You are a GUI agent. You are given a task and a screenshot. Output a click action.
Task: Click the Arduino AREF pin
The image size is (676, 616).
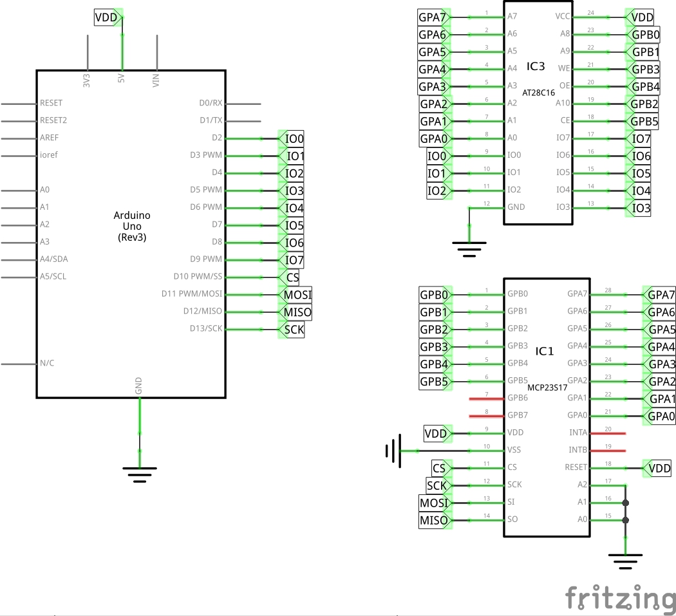(19, 139)
